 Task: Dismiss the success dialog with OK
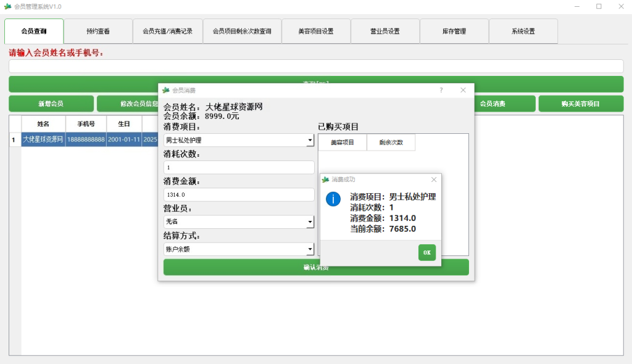[426, 252]
